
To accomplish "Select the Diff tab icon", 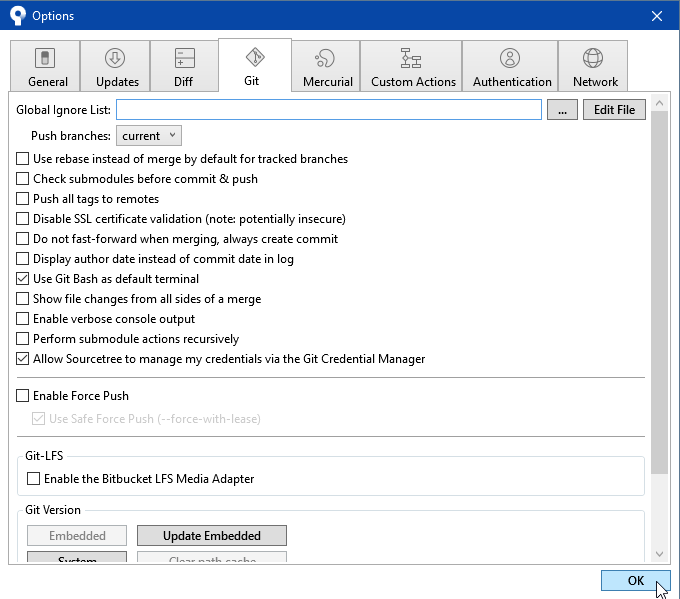I will pyautogui.click(x=185, y=58).
